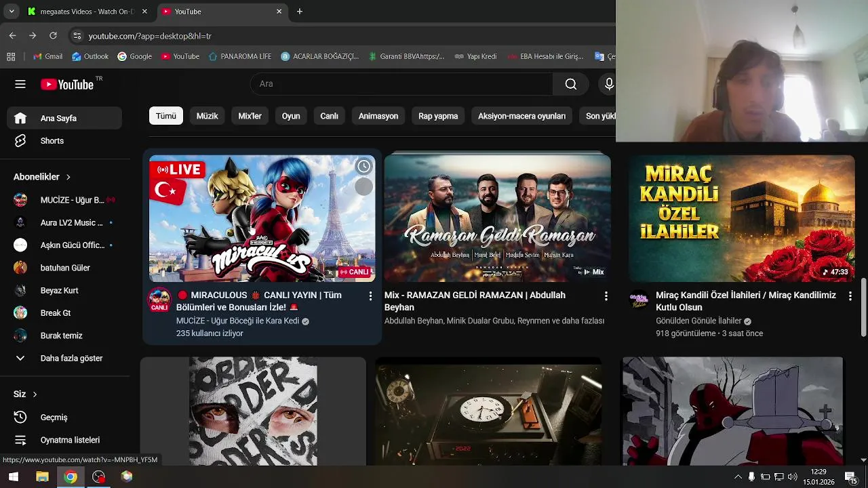Open Burak temiz channel in sidebar
Screen dimensions: 868x488
click(64, 335)
